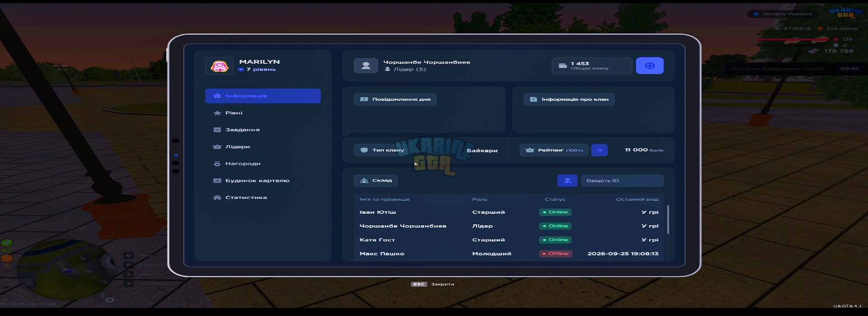Click the Введіть ID input field

(x=622, y=180)
